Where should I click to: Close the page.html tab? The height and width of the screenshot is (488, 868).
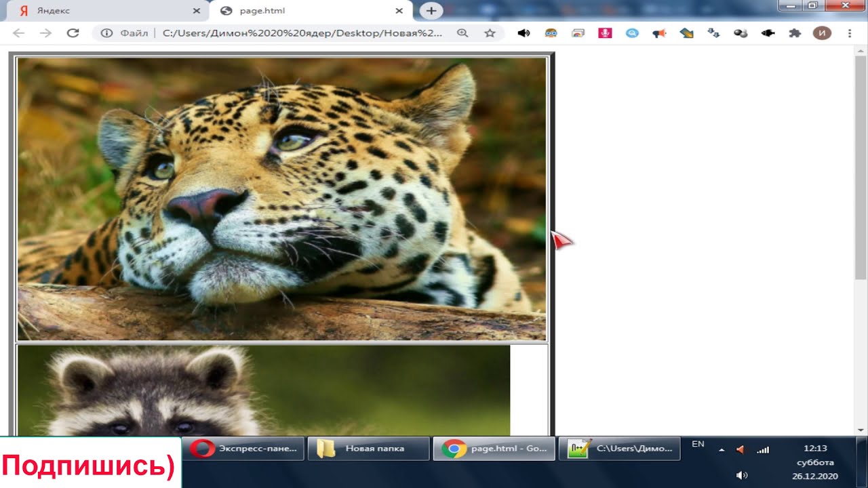399,11
